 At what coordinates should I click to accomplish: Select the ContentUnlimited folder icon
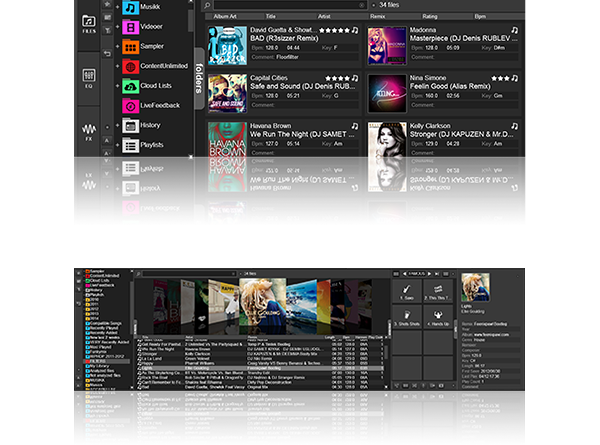click(x=130, y=67)
